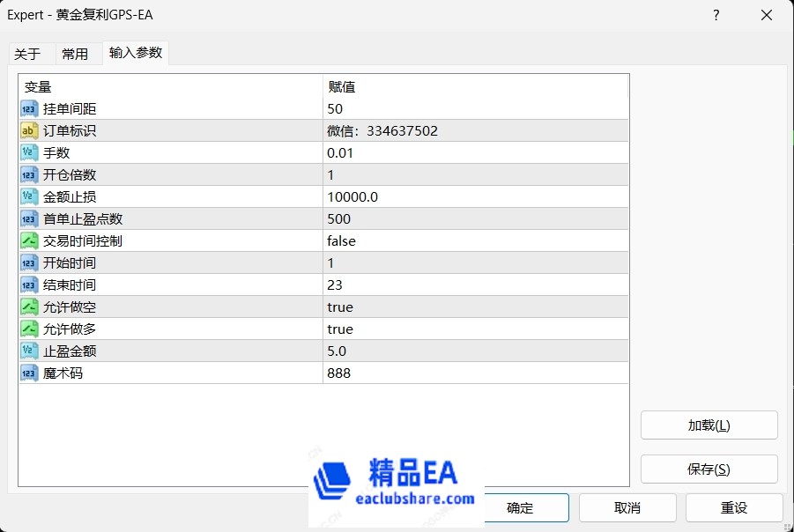794x532 pixels.
Task: Click the double-type icon beside 止盈金额
Action: pyautogui.click(x=28, y=351)
